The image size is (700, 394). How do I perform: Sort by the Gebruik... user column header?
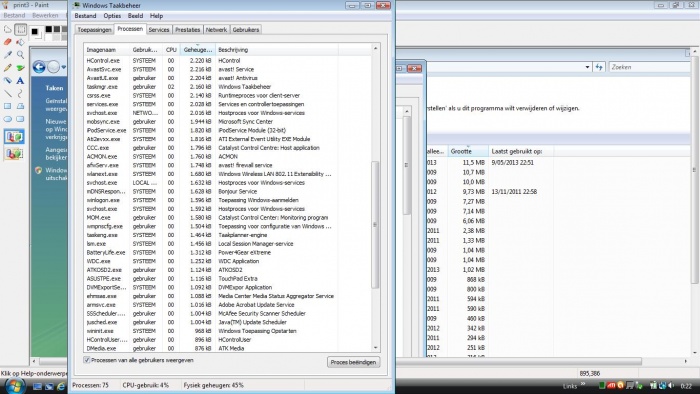coord(146,50)
